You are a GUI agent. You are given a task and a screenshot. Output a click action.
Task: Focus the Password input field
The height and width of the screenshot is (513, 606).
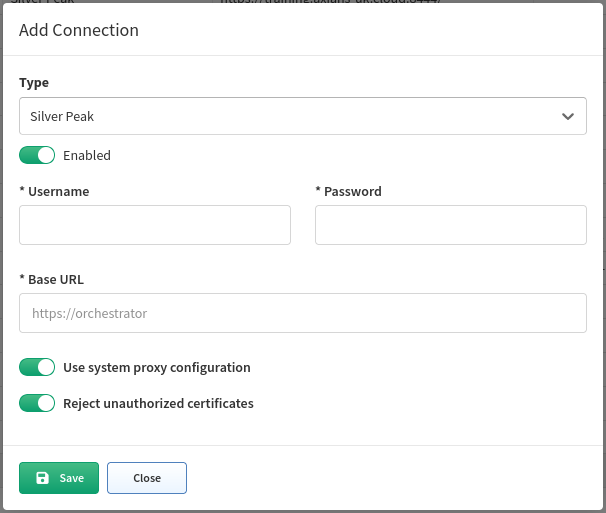click(x=451, y=225)
